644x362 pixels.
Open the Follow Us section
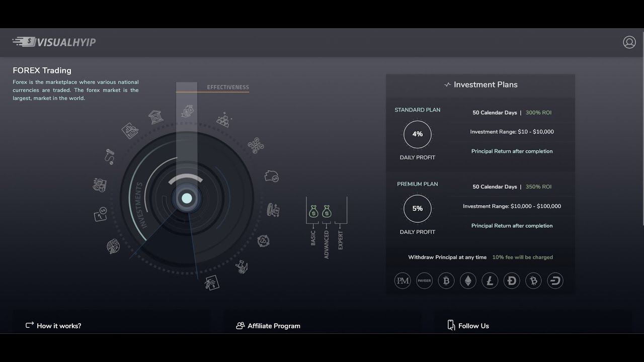pos(468,325)
